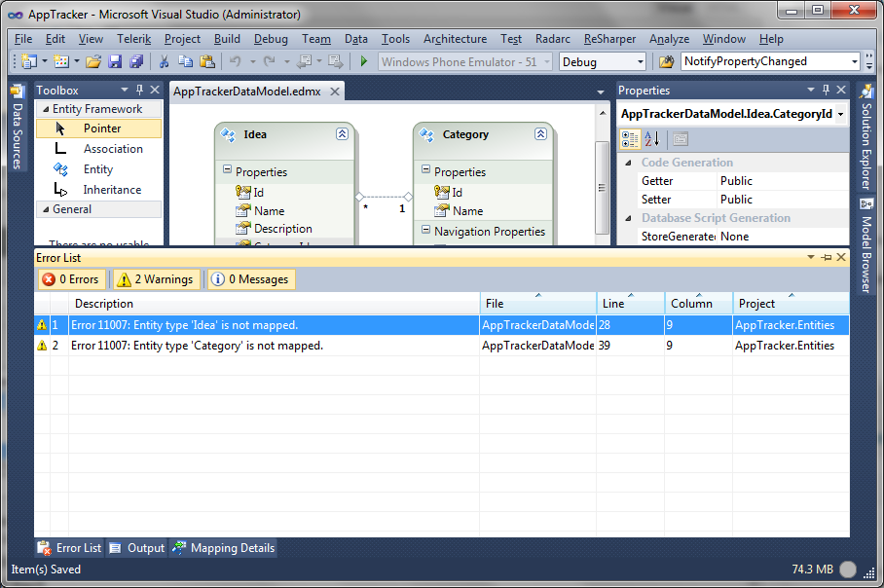This screenshot has height=588, width=884.
Task: Click the designer scroll up arrow
Action: (x=602, y=113)
